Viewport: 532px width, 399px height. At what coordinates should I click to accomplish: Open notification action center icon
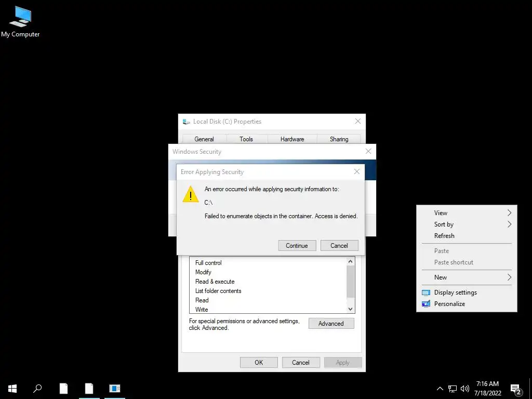[516, 389]
